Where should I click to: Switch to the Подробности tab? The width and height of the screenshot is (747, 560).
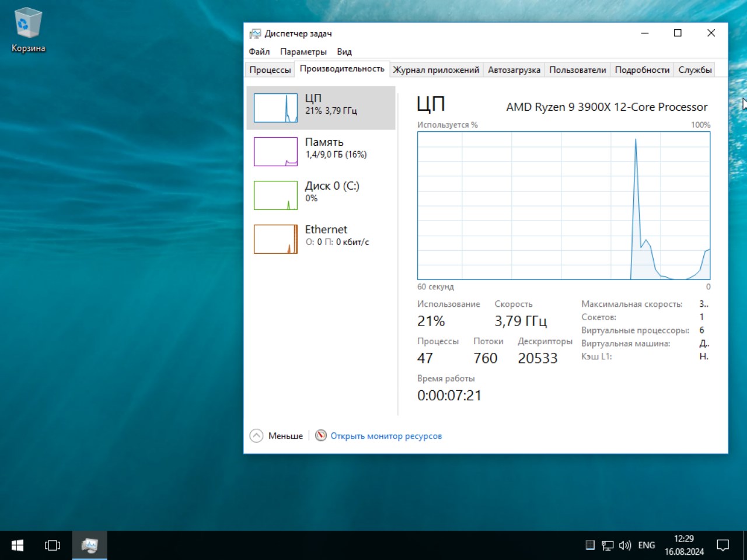coord(642,70)
